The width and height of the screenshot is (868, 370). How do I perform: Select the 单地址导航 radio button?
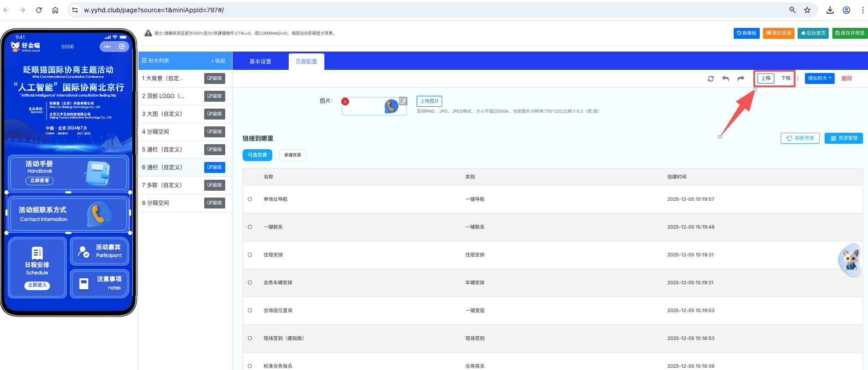click(x=250, y=199)
